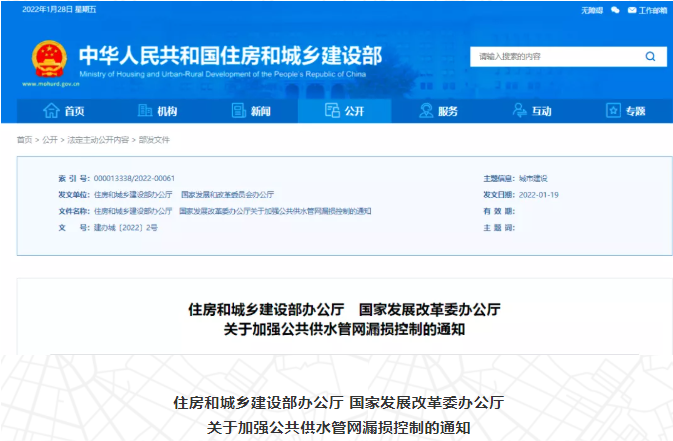Open the 无障碍 accessibility link
The width and height of the screenshot is (673, 441).
[592, 10]
